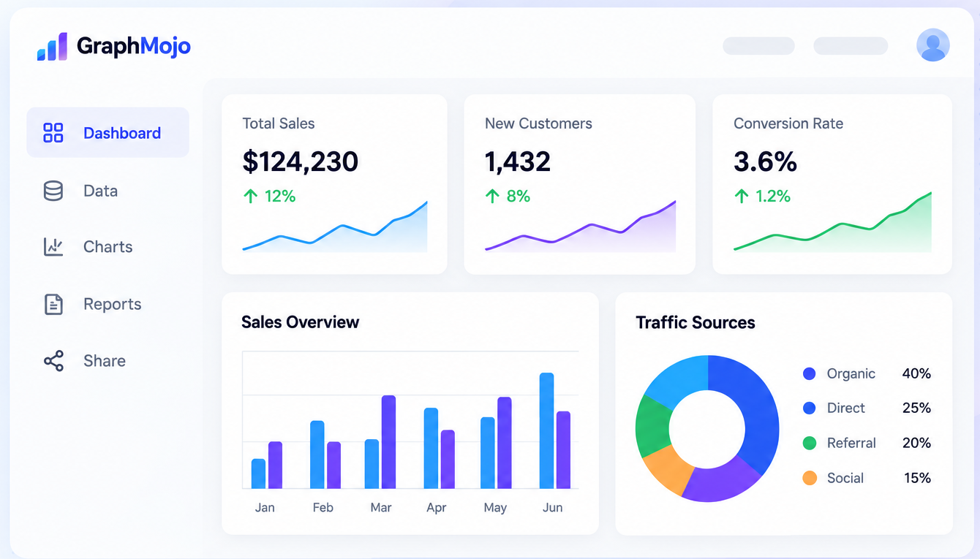Click the Dashboard grid icon in the sidebar

(x=53, y=133)
